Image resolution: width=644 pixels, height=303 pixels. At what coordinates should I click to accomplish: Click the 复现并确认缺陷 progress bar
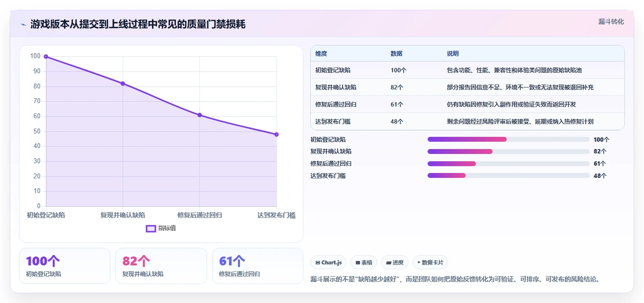pyautogui.click(x=509, y=151)
